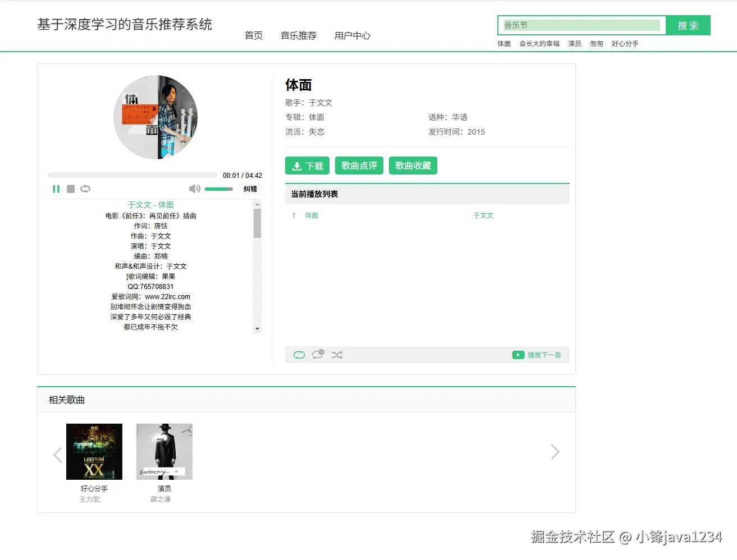This screenshot has width=737, height=560.
Task: Open 音乐推荐 menu item
Action: tap(299, 35)
